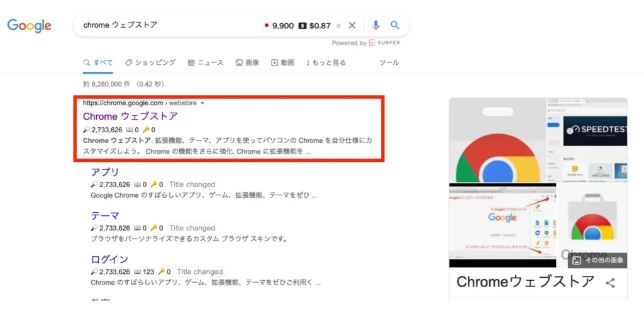Select the ニュース tab

point(206,62)
